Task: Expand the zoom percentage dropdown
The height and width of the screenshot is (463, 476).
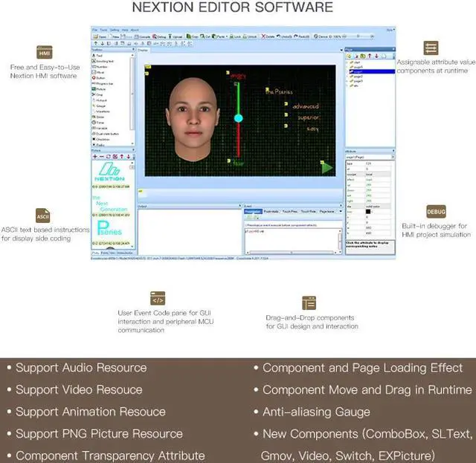Action: (x=344, y=36)
